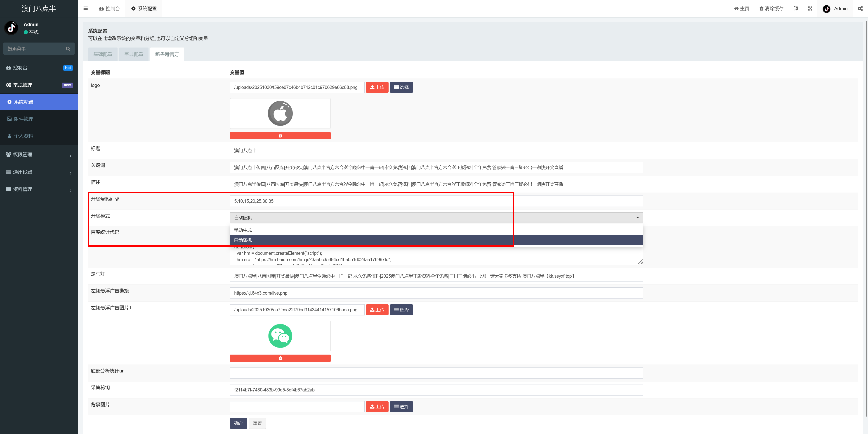This screenshot has width=868, height=434.
Task: Switch to the 字典配置 tab
Action: coord(134,54)
